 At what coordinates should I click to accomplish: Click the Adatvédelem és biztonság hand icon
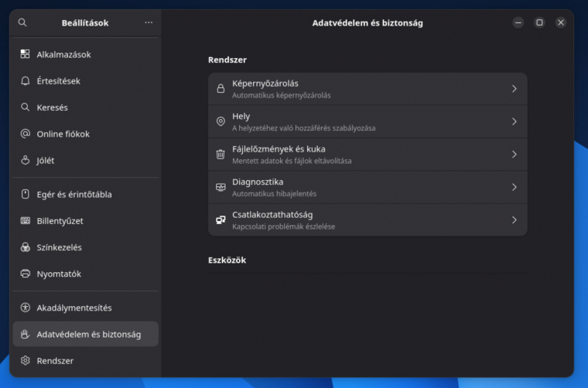click(25, 334)
